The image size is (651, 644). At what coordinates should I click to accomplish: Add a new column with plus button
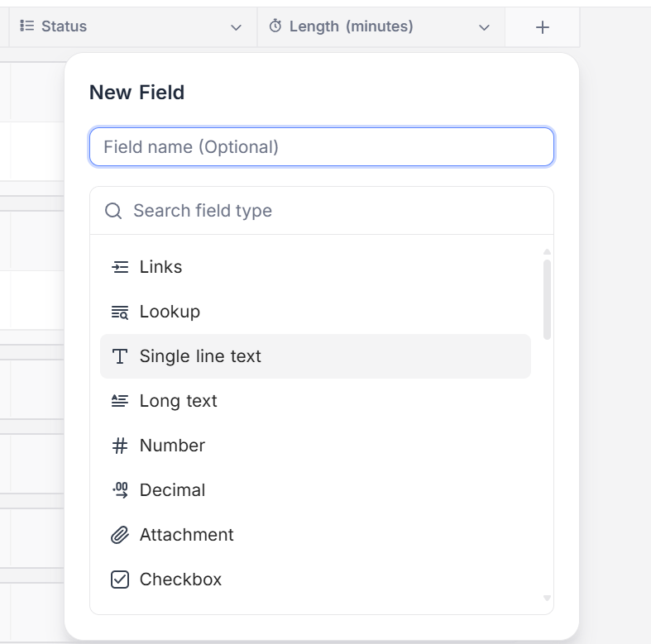tap(543, 27)
